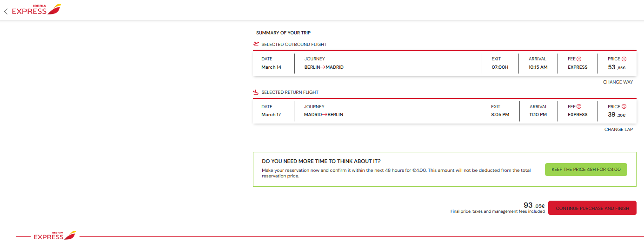Click the CHANGE LAP link

(618, 130)
